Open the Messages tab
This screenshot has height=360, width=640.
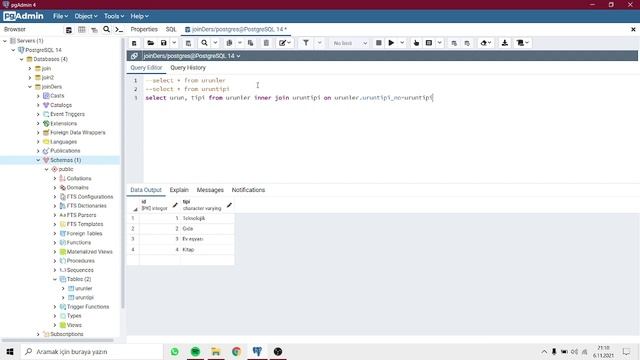pos(210,190)
